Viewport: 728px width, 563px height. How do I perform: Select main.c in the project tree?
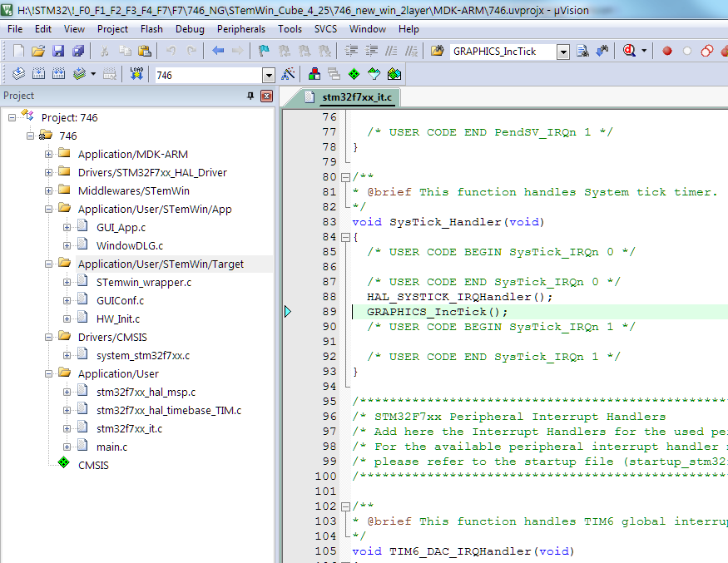pyautogui.click(x=111, y=447)
